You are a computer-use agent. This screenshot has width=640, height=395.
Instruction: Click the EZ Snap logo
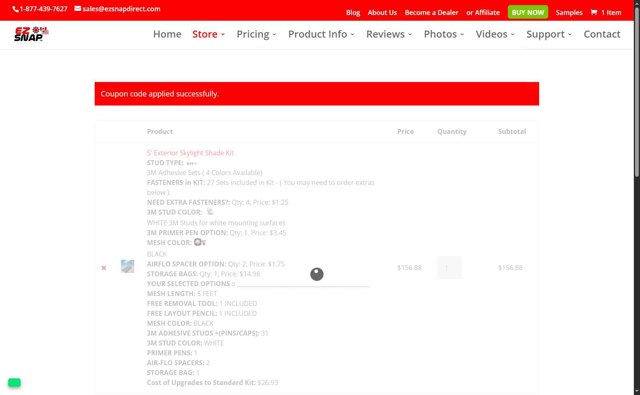pos(31,34)
